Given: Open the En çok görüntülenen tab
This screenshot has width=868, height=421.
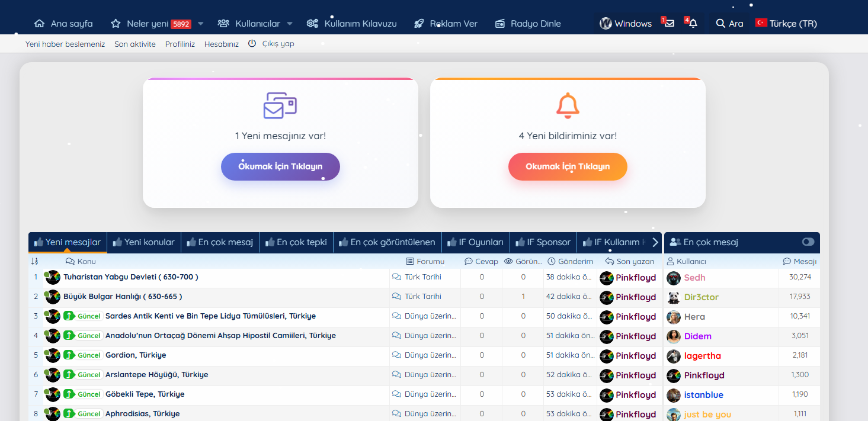Looking at the screenshot, I should 387,242.
